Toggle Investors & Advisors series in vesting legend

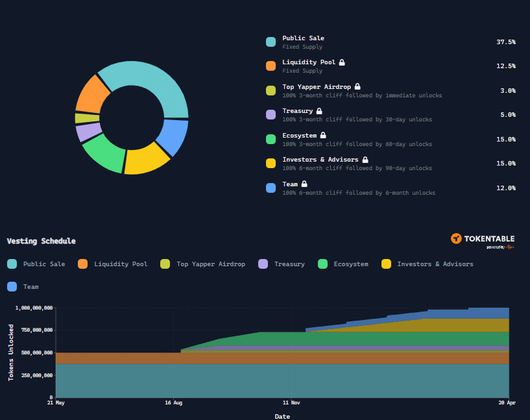(428, 264)
